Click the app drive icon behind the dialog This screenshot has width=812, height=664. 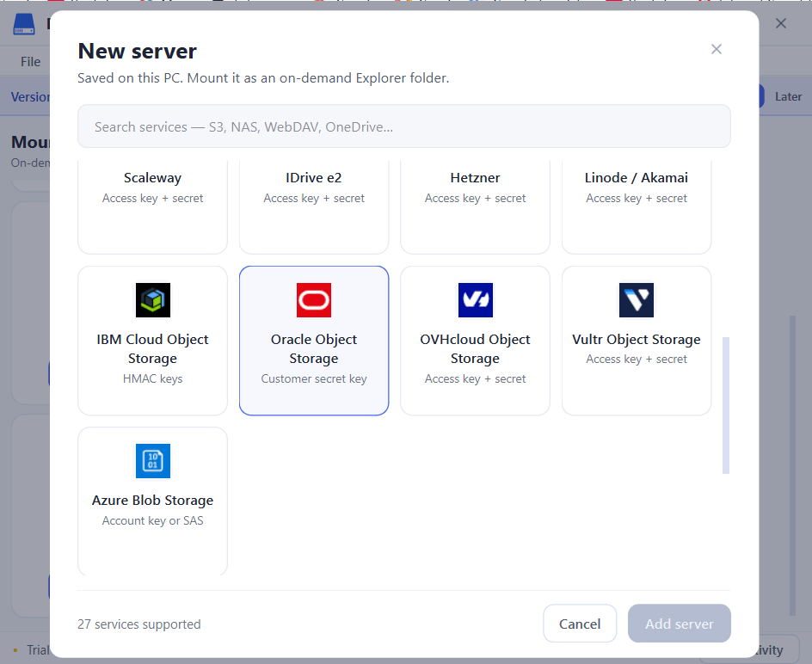(24, 24)
